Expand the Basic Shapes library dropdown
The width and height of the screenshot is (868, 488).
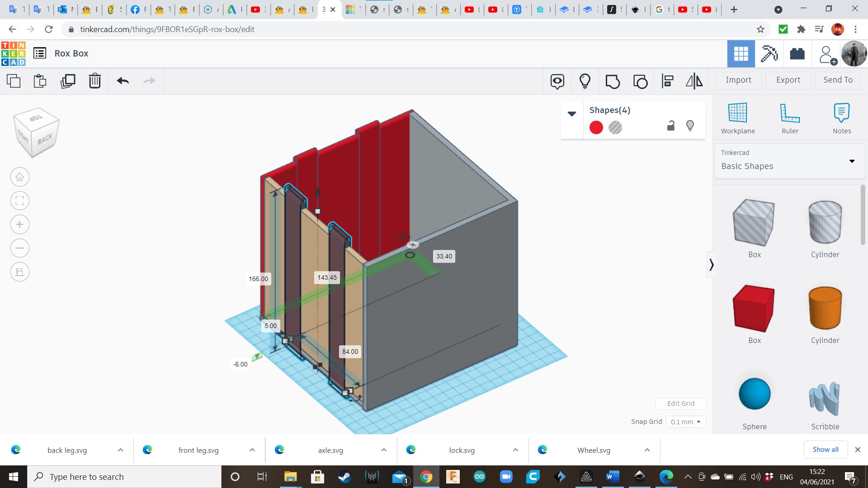852,161
